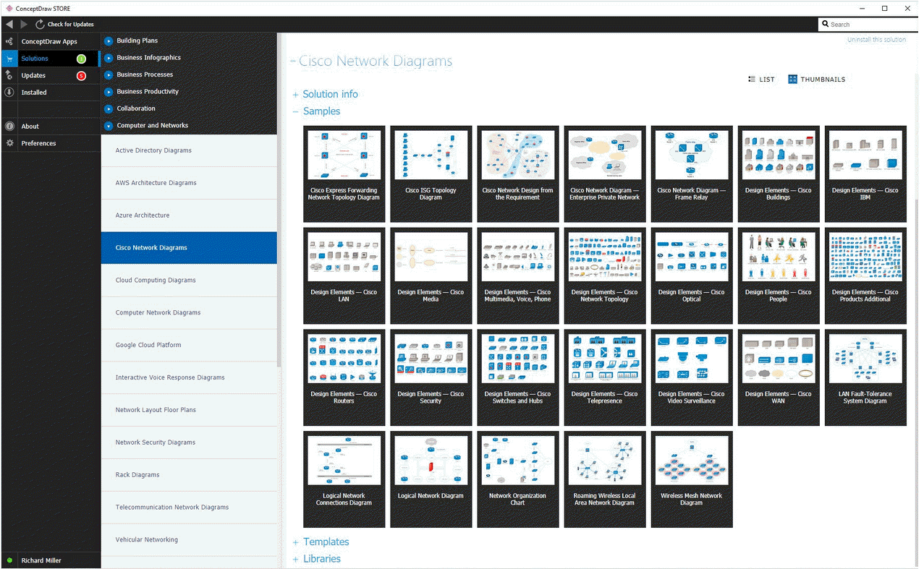Click the Updates sidebar icon
Screen dimensions: 924x569
(9, 75)
